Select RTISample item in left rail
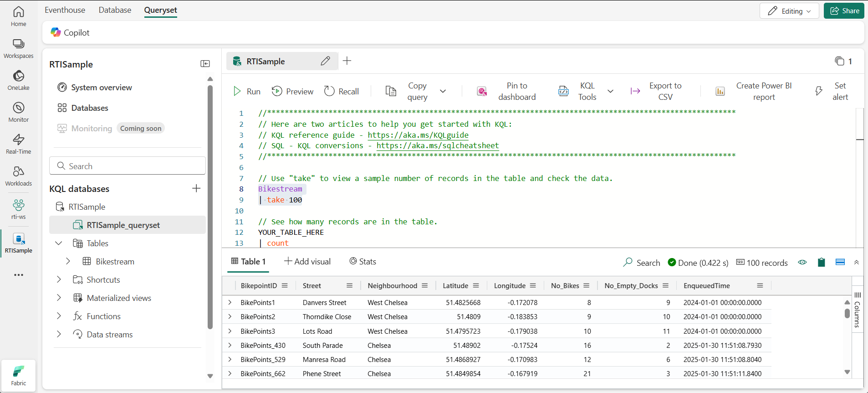The image size is (868, 393). (x=19, y=243)
